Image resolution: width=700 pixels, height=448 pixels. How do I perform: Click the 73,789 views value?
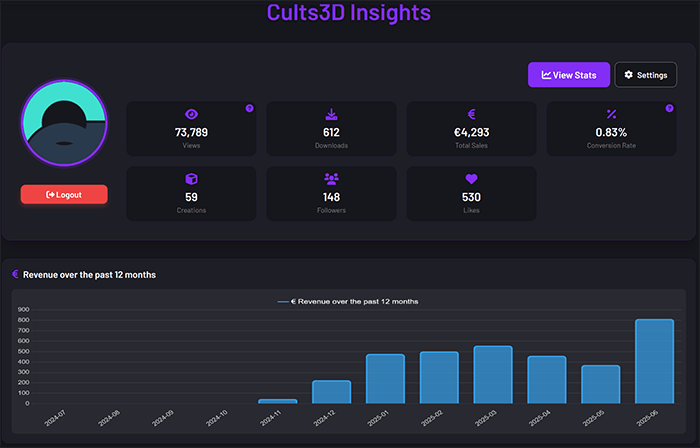(192, 133)
